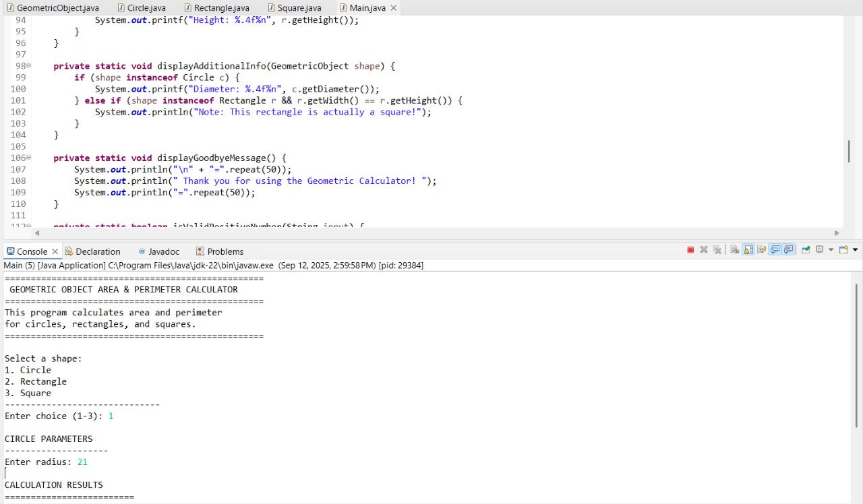This screenshot has height=504, width=863.
Task: Select the Console view tab
Action: tap(32, 251)
